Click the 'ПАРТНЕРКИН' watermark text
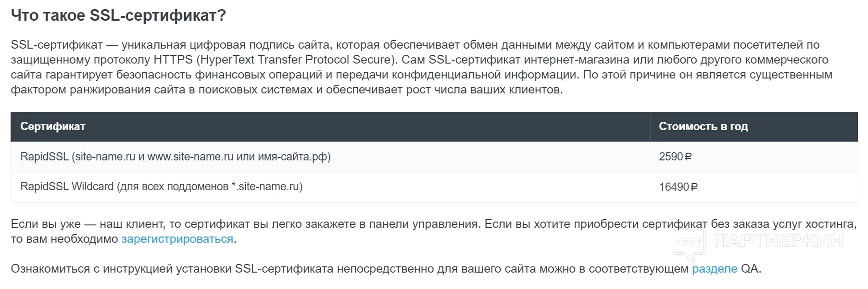 pyautogui.click(x=778, y=241)
